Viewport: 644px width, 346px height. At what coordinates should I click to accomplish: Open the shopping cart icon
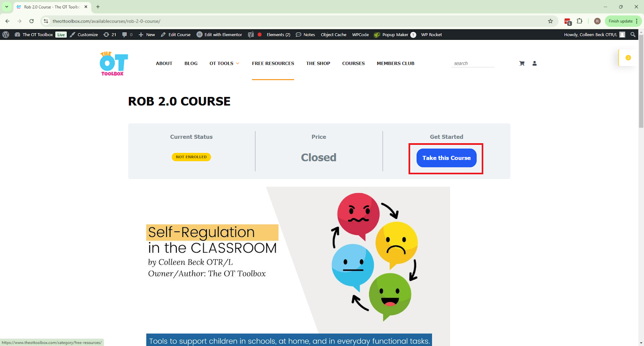(x=522, y=63)
